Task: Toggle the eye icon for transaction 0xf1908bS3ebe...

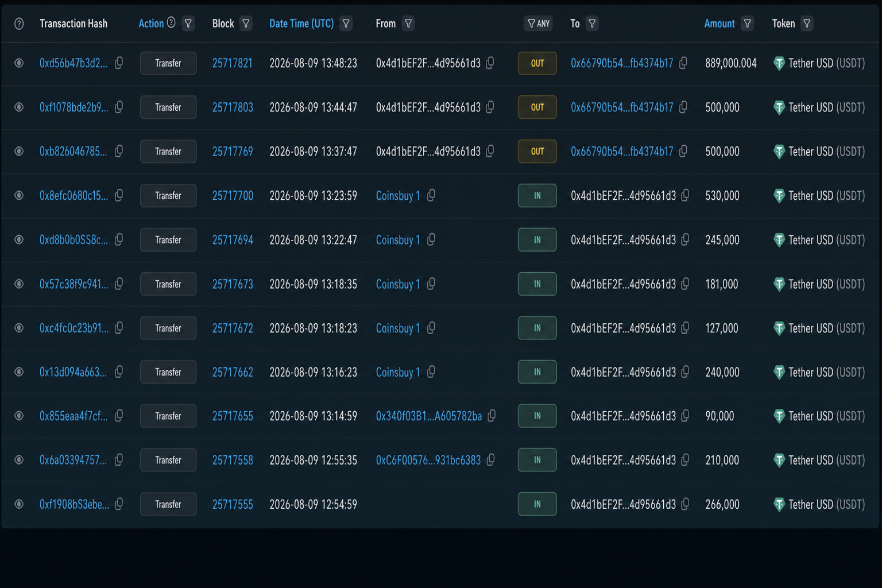Action: [19, 504]
